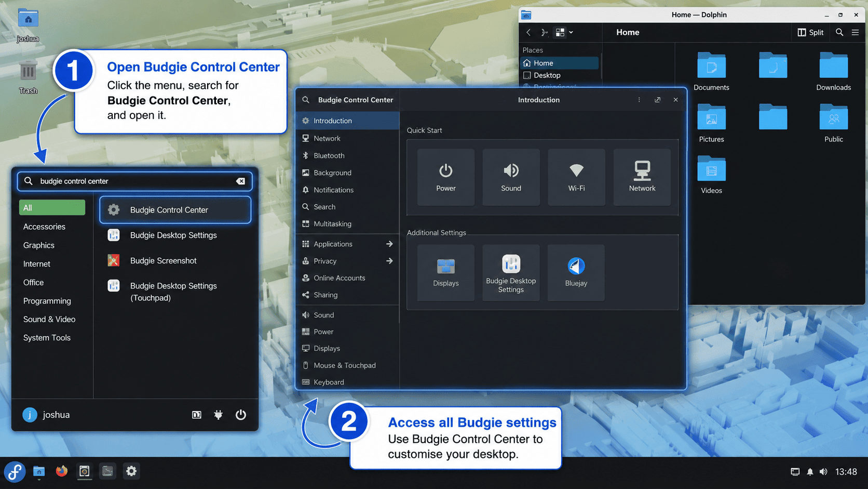Image resolution: width=868 pixels, height=489 pixels.
Task: Open the Documents folder in Dolphin
Action: [x=711, y=72]
